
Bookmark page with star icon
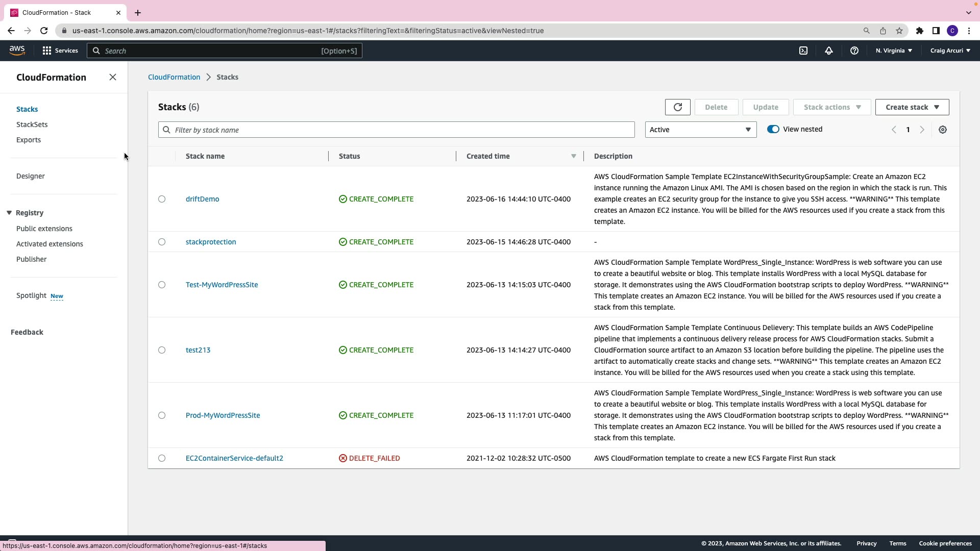point(899,31)
